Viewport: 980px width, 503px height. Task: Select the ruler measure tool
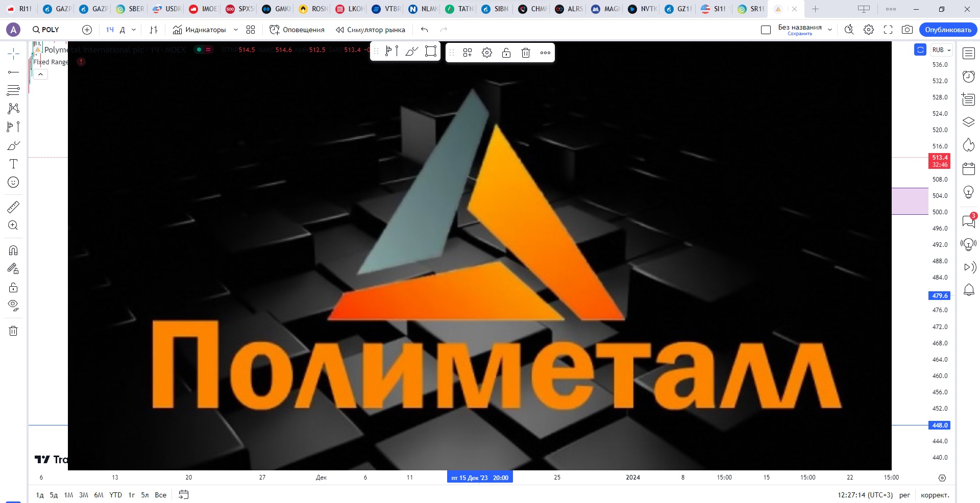[13, 207]
